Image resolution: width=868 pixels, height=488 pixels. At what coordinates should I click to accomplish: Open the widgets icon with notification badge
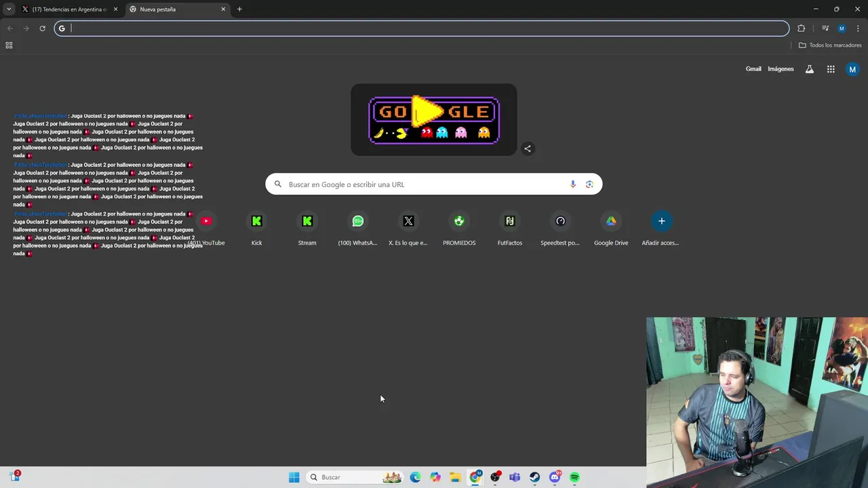pyautogui.click(x=14, y=476)
